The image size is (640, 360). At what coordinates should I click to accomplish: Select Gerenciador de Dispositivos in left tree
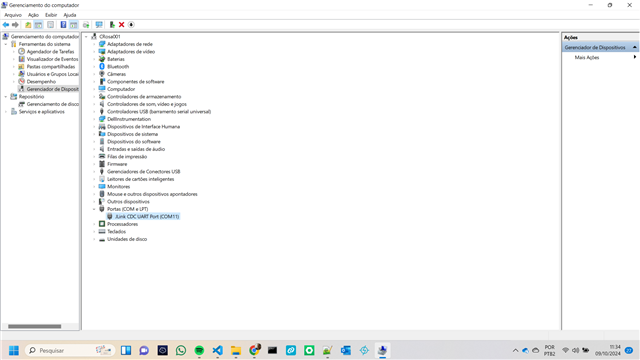pyautogui.click(x=52, y=89)
